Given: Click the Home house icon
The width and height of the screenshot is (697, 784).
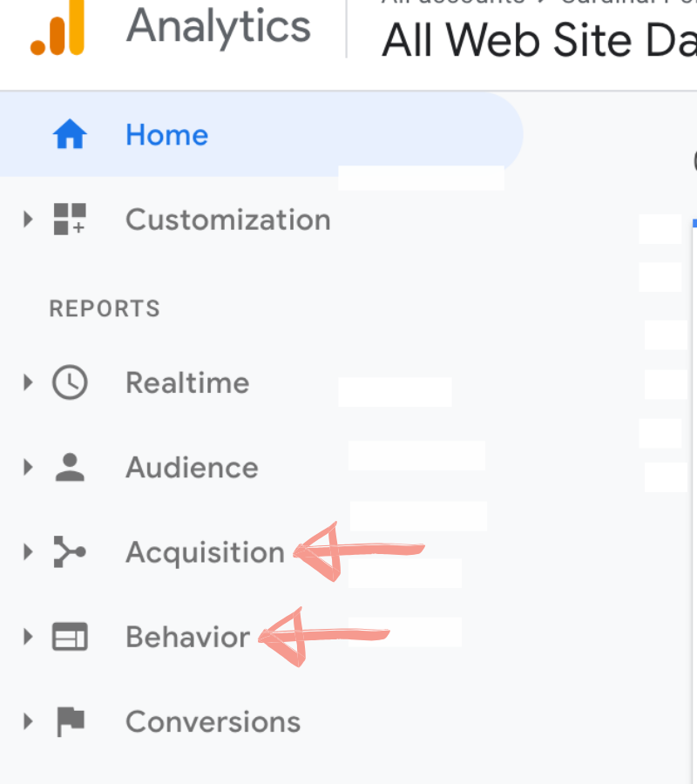Looking at the screenshot, I should [70, 135].
